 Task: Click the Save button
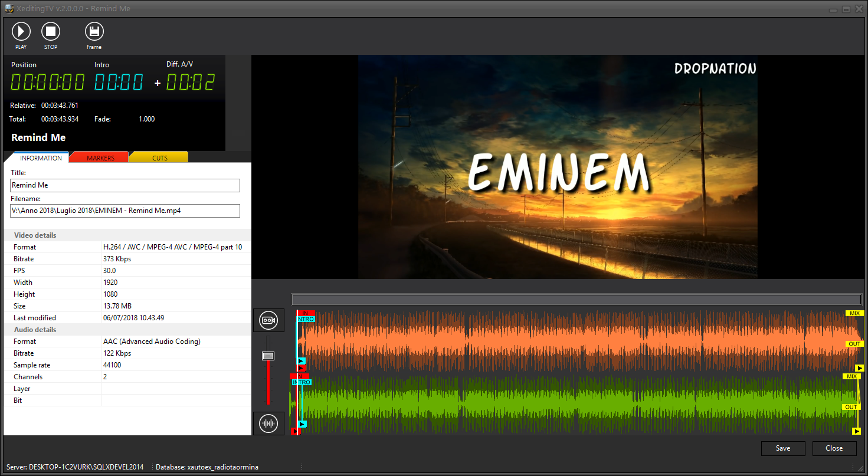point(783,448)
